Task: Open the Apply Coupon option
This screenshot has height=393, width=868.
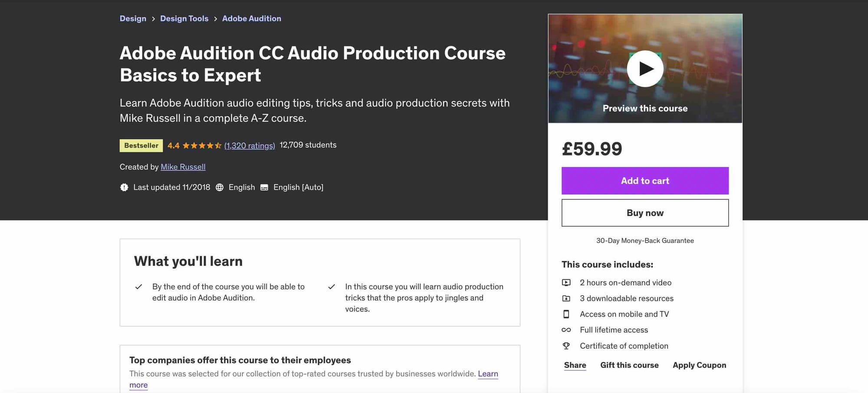Action: (699, 365)
